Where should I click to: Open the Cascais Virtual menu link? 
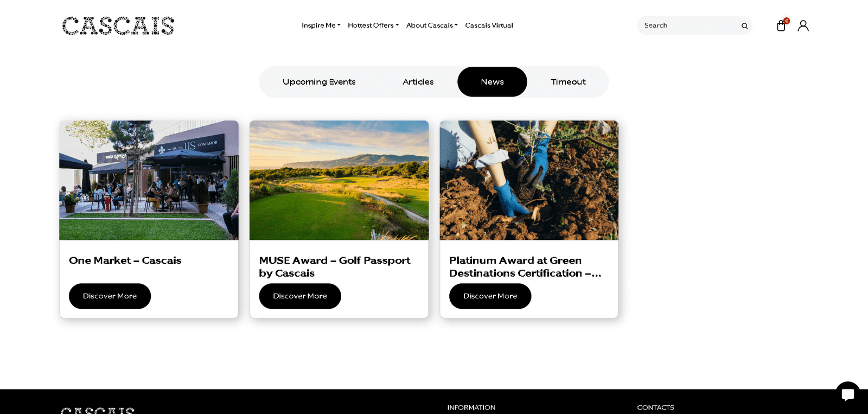click(489, 26)
